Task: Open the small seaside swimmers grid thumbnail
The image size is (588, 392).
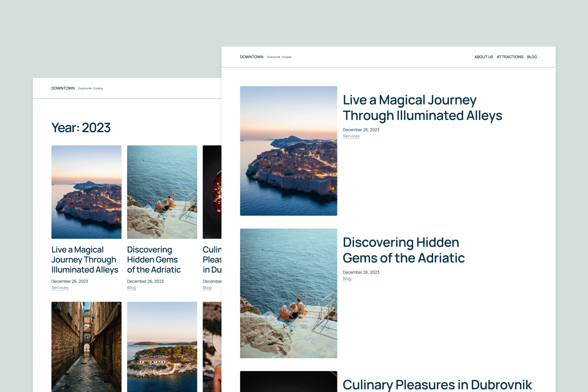Action: 162,192
